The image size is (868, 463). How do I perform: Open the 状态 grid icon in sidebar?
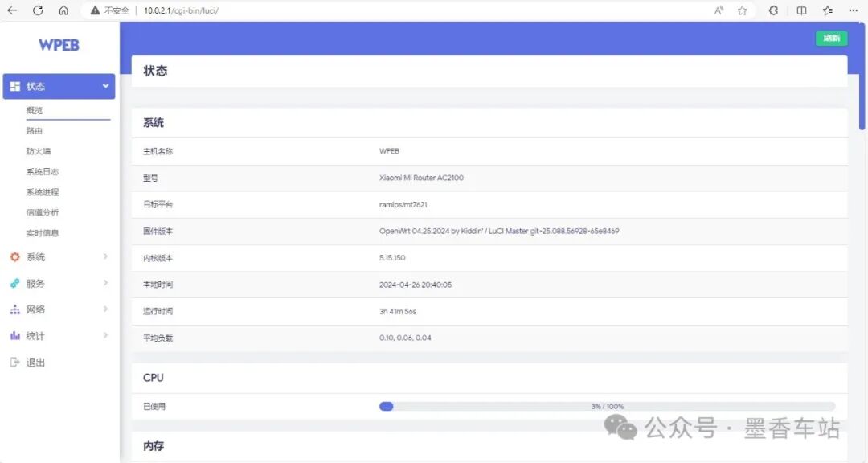(15, 85)
